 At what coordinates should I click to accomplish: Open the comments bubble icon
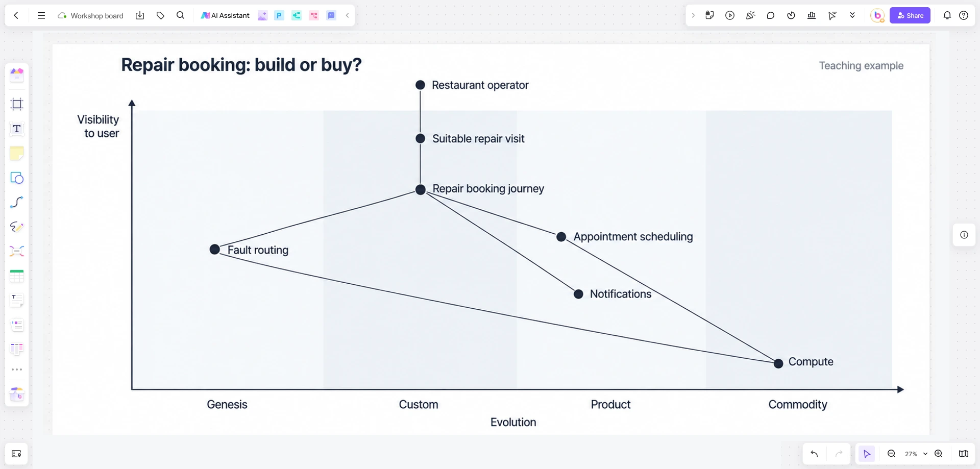click(x=771, y=15)
